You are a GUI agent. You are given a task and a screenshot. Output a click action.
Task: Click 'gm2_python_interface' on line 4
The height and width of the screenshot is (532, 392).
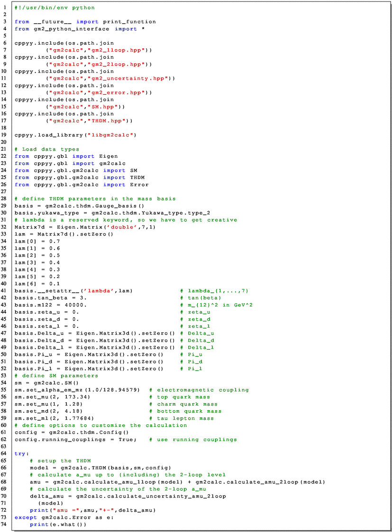71,29
